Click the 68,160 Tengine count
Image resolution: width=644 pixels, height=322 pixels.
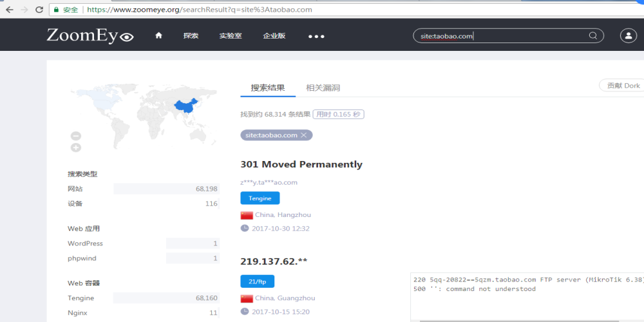pyautogui.click(x=207, y=298)
